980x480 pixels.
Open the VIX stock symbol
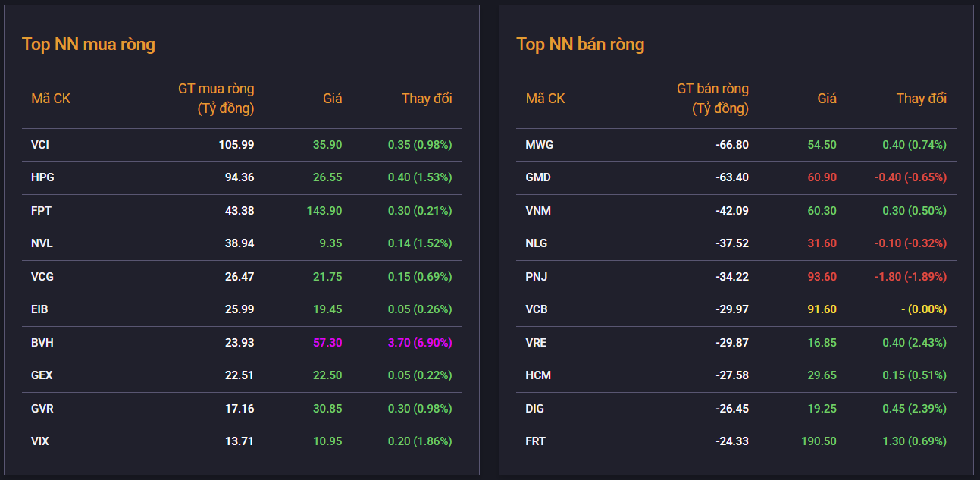[x=40, y=441]
